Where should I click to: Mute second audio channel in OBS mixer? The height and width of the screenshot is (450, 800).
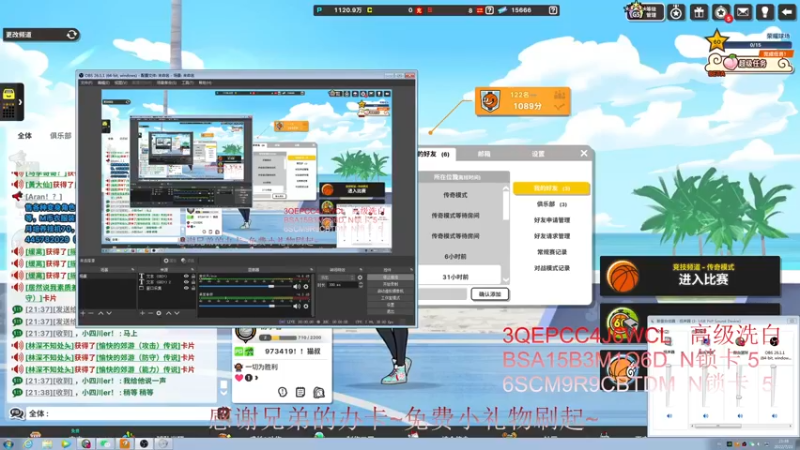(296, 306)
